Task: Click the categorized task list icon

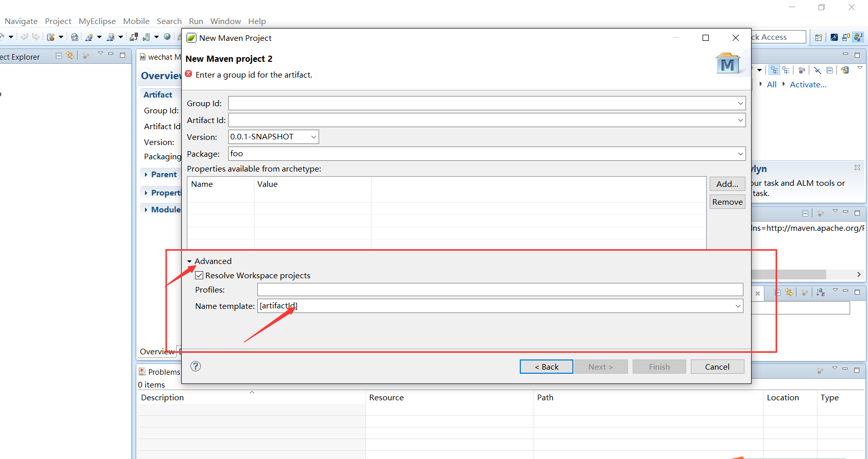Action: click(x=775, y=70)
